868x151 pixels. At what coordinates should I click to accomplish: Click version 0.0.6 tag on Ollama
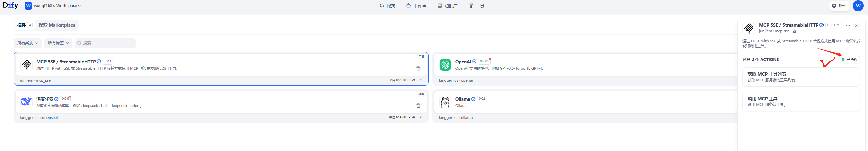482,99
